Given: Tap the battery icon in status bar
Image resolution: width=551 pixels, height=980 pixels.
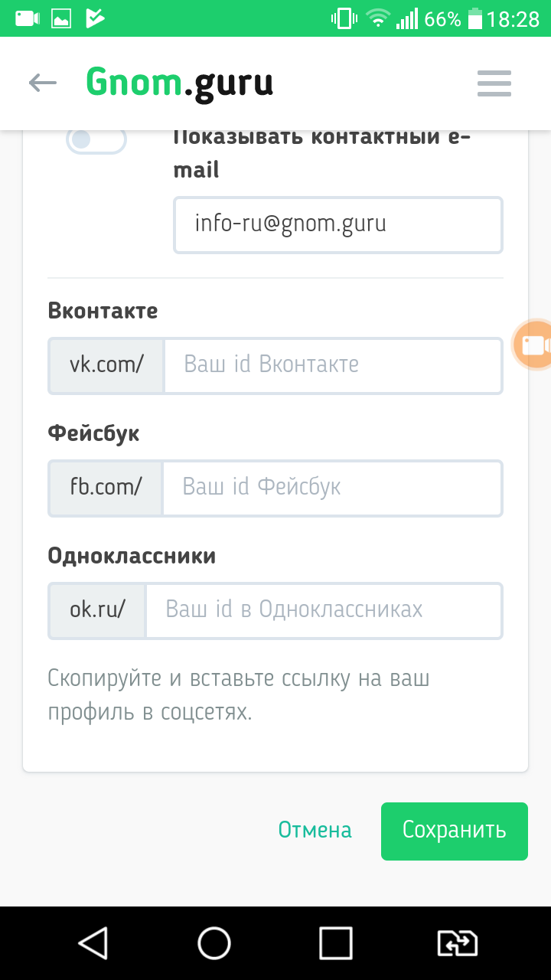Looking at the screenshot, I should 475,18.
